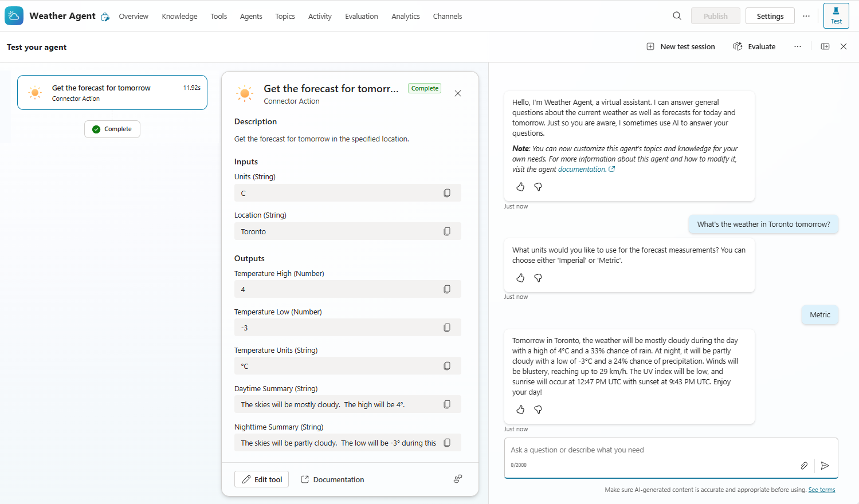Copy the Location input value
The image size is (859, 504).
pyautogui.click(x=447, y=231)
